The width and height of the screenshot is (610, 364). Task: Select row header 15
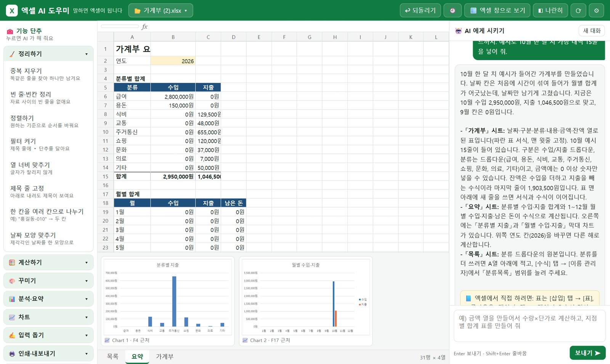pos(106,176)
